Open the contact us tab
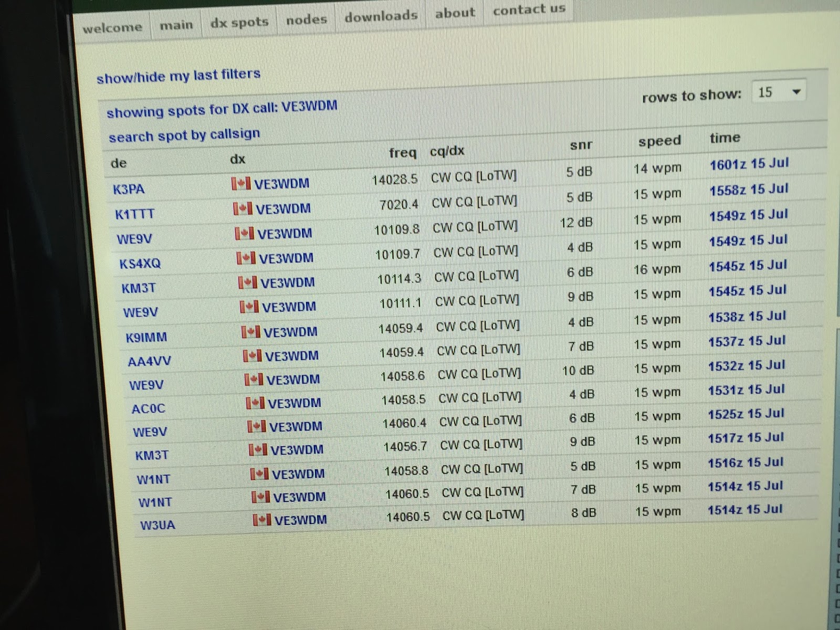Viewport: 840px width, 630px height. [x=529, y=9]
